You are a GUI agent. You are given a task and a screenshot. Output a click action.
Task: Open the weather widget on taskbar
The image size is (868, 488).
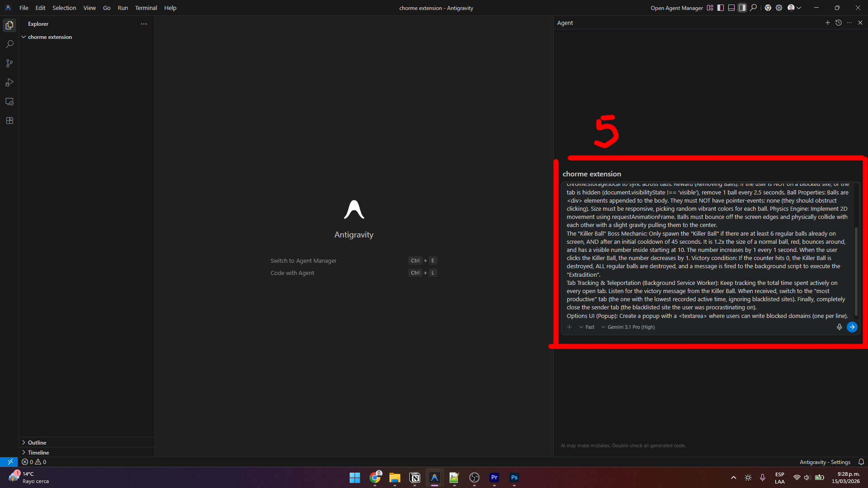pos(28,478)
